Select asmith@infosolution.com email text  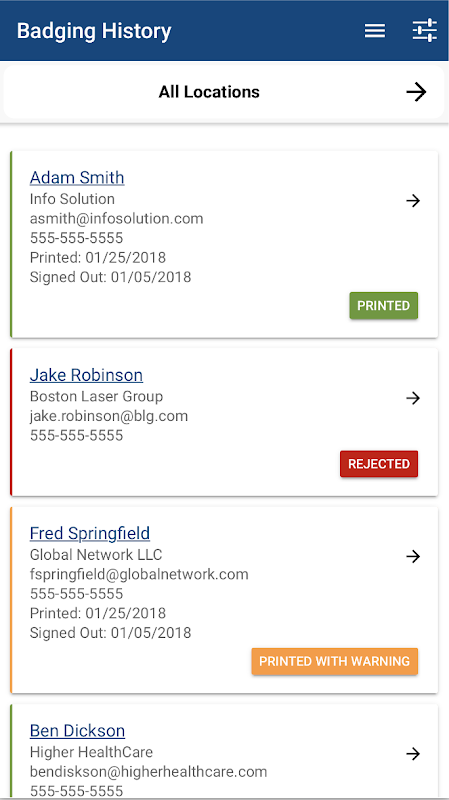[x=116, y=219]
